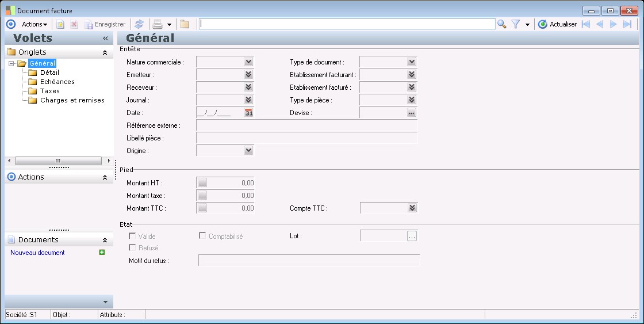Click the magnifying glass search icon
Screen dimensions: 644x324
[x=501, y=24]
